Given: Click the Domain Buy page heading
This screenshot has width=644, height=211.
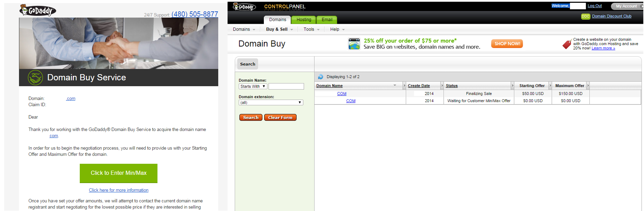Looking at the screenshot, I should pyautogui.click(x=262, y=44).
